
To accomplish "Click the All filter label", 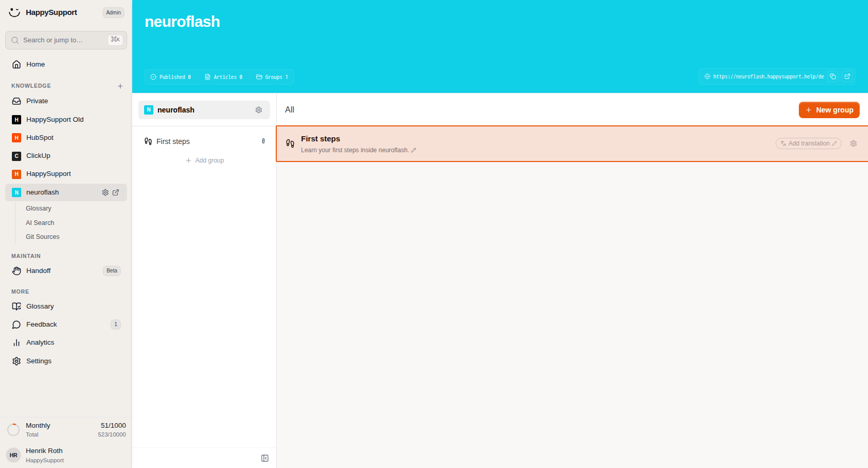I will [x=290, y=110].
